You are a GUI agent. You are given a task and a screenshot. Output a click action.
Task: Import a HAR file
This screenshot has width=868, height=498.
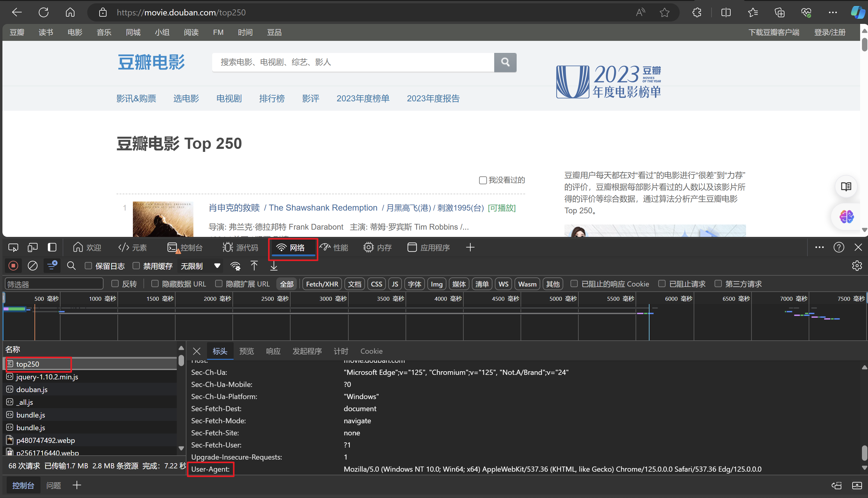coord(254,266)
